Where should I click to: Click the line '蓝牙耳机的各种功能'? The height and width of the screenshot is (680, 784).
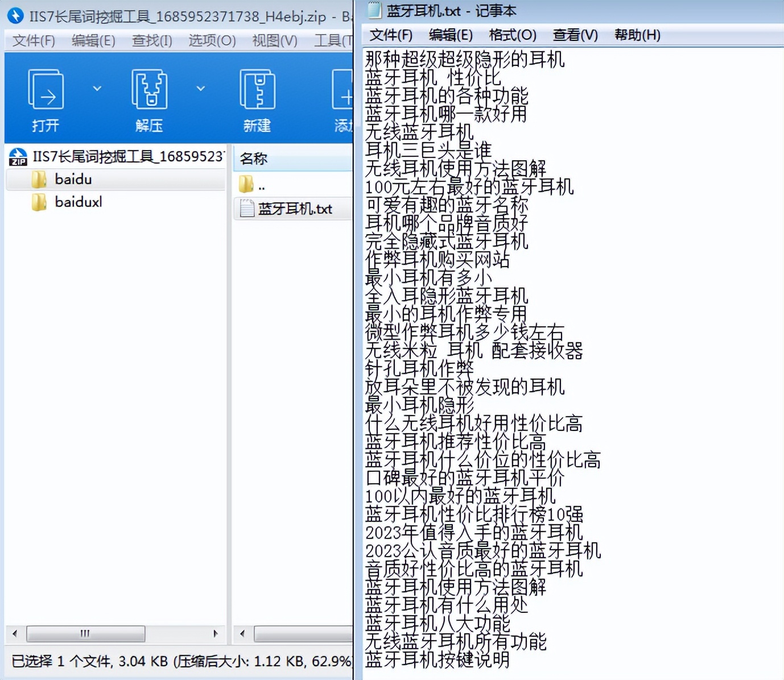click(x=447, y=96)
